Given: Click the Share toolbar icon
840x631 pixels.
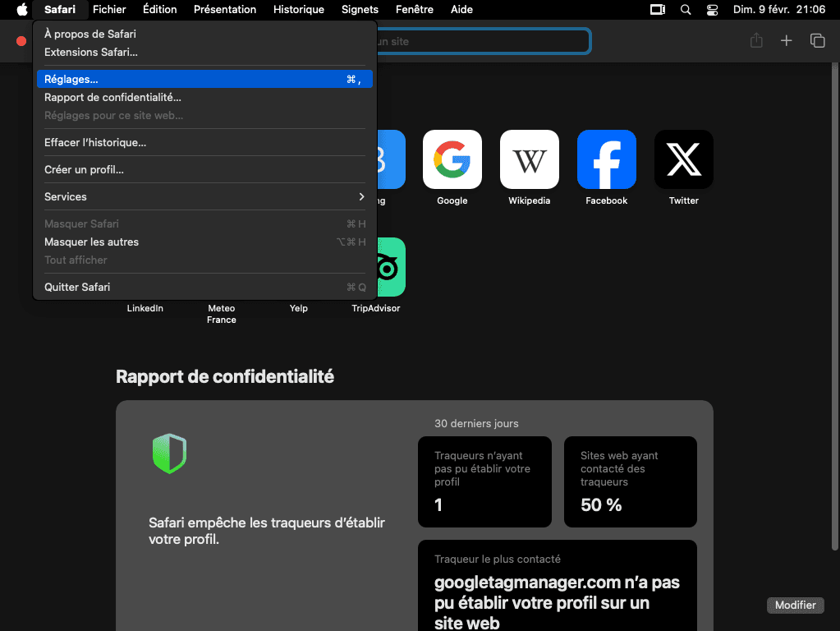Looking at the screenshot, I should pos(756,41).
